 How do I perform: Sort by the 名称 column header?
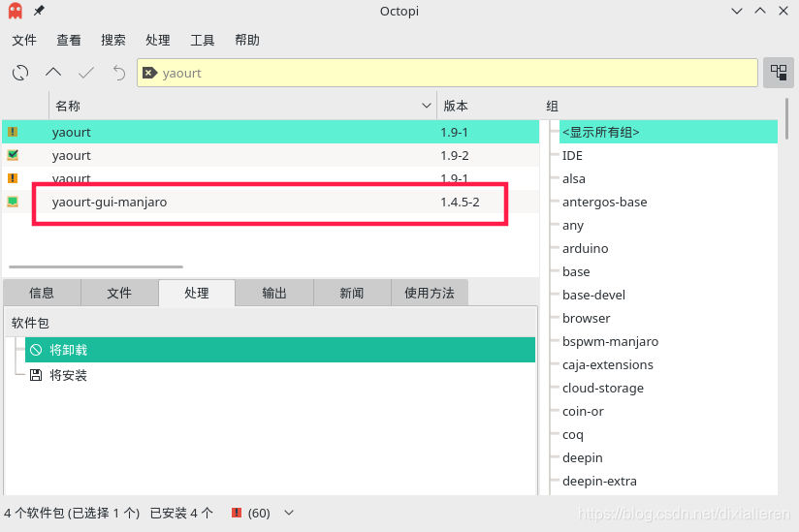pyautogui.click(x=243, y=106)
